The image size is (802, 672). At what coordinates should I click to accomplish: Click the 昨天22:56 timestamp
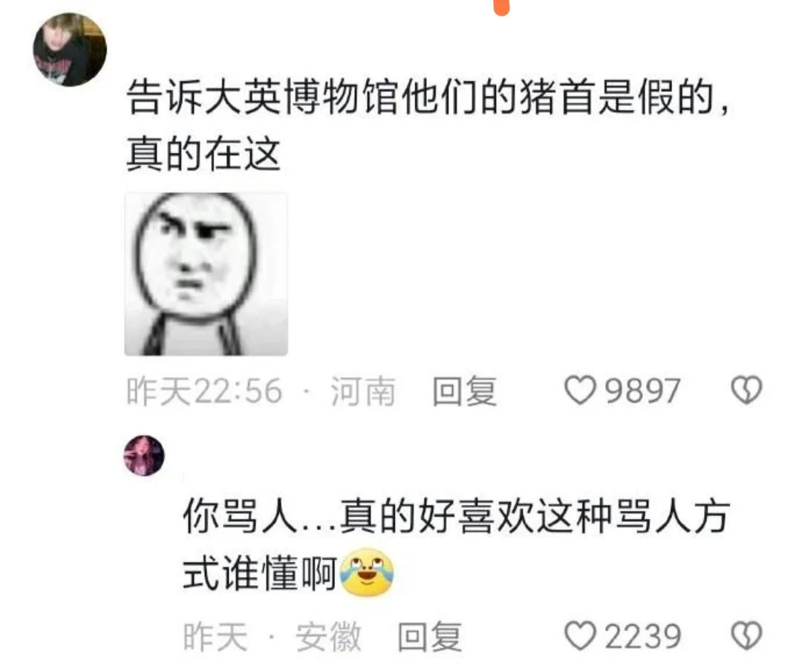(204, 391)
